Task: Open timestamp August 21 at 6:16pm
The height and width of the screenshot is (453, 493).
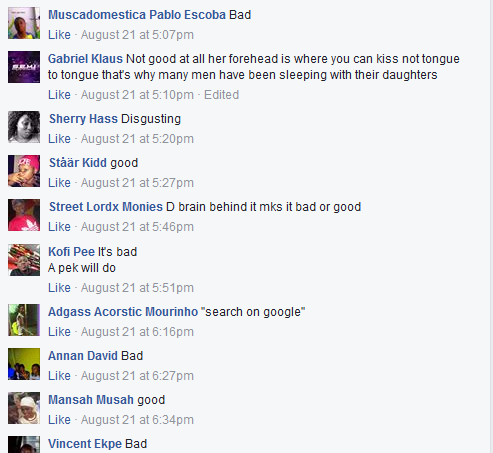Action: pyautogui.click(x=137, y=332)
